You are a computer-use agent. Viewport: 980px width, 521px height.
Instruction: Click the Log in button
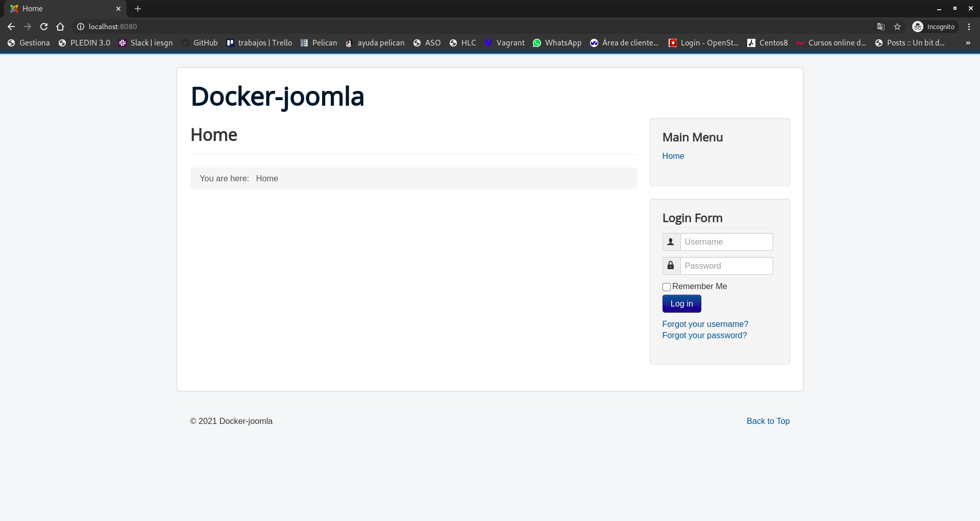pos(681,303)
